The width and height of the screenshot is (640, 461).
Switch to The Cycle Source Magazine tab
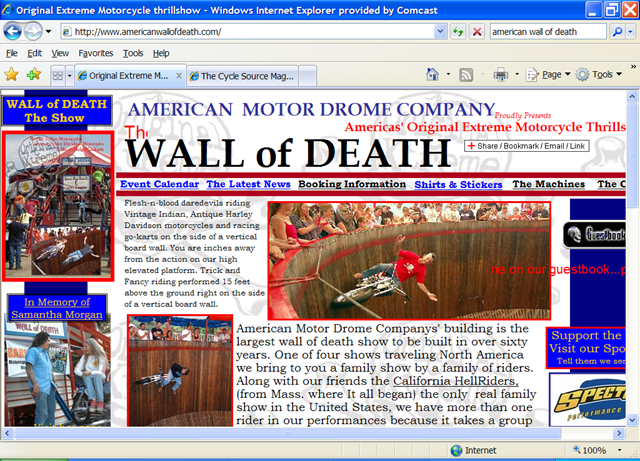(247, 75)
